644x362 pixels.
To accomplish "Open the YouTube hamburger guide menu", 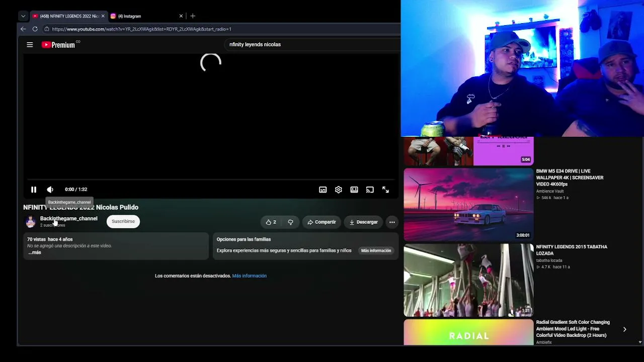I will pos(30,45).
